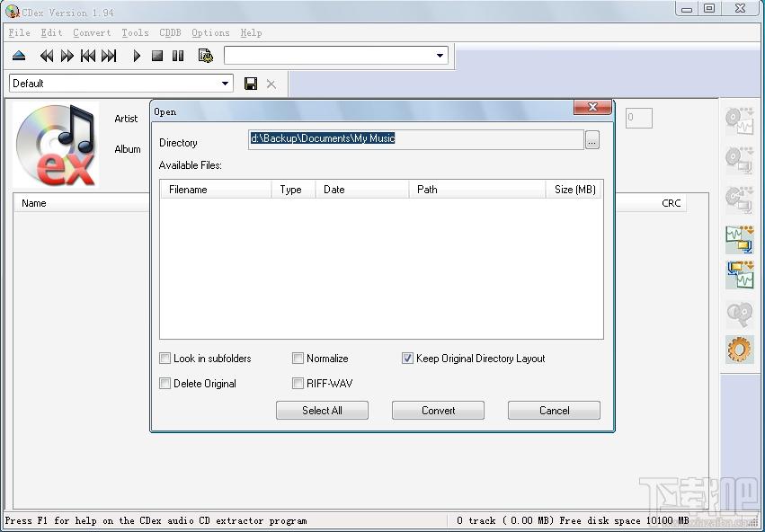Viewport: 765px width, 532px height.
Task: Maximize the CDex window
Action: tap(709, 8)
